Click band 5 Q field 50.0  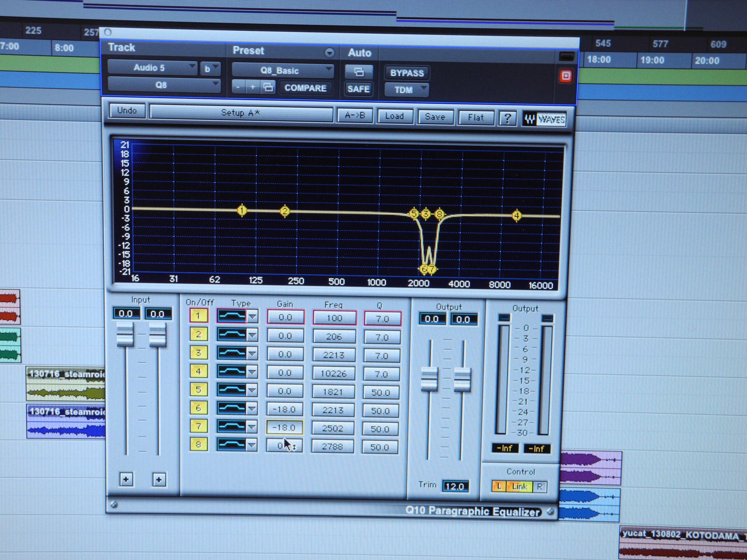pyautogui.click(x=381, y=393)
